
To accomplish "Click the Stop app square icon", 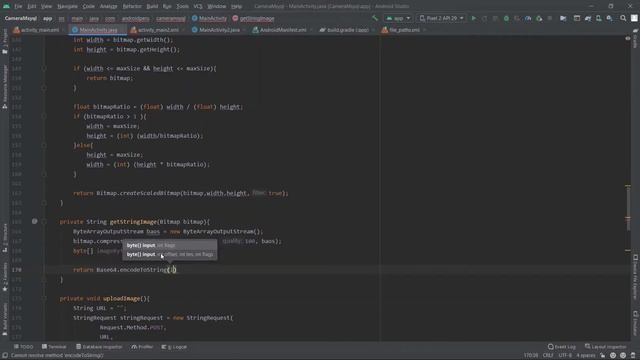I will click(x=550, y=18).
